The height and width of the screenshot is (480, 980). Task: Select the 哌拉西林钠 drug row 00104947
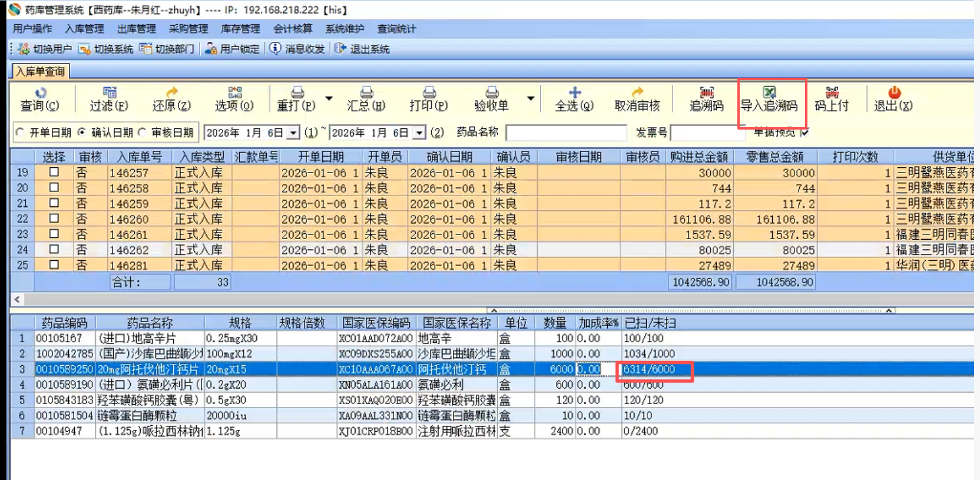coord(492,431)
